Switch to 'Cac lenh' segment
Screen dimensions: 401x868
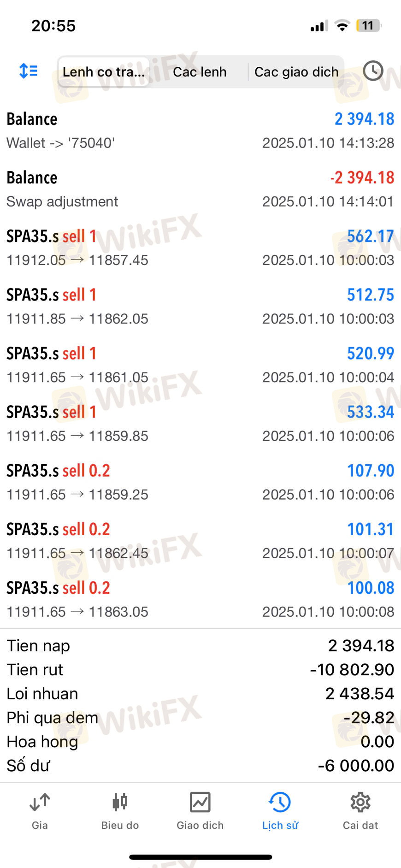click(200, 72)
